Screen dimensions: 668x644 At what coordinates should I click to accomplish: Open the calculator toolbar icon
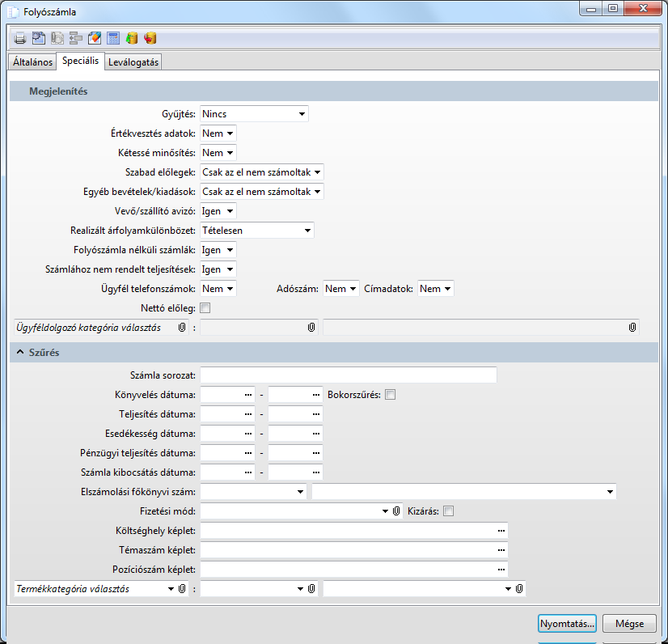tap(113, 38)
